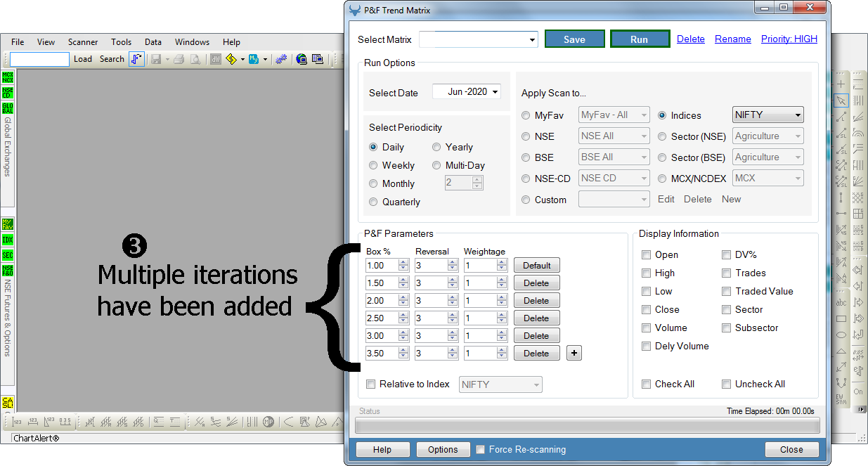The image size is (868, 466).
Task: Click the GLOBAL exchanges sidebar icon
Action: [8, 108]
